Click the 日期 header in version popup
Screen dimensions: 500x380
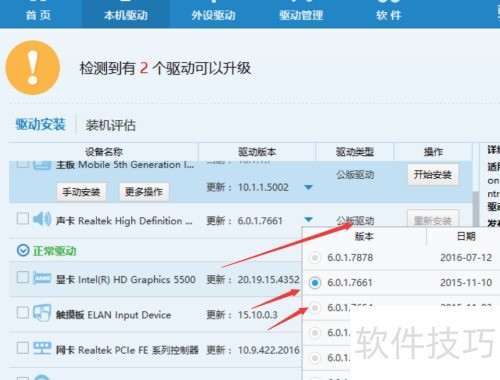coord(466,237)
